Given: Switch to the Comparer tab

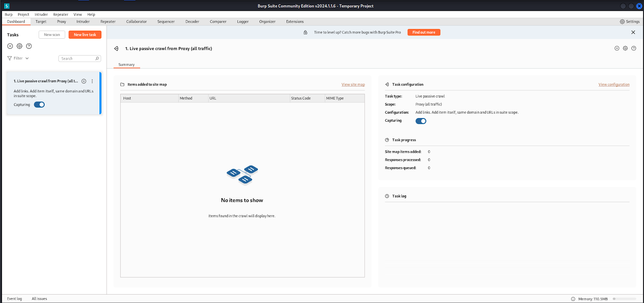Looking at the screenshot, I should pos(218,22).
